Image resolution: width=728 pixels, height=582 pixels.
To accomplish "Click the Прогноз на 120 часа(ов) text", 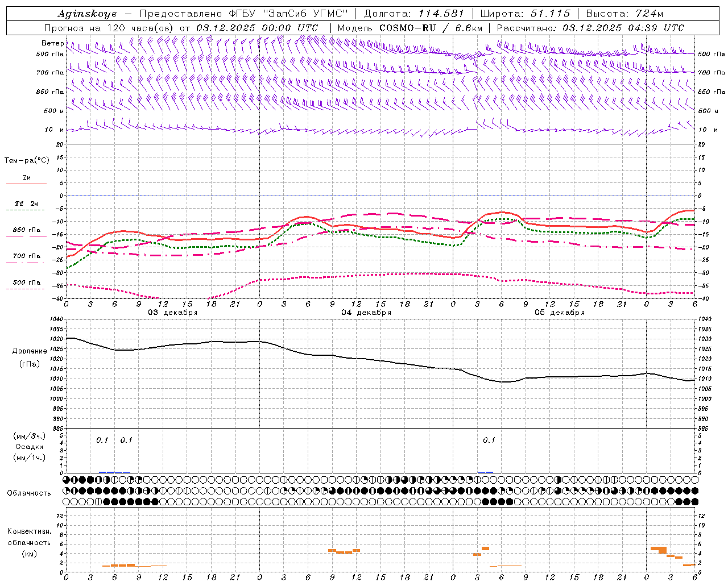I will (x=109, y=28).
